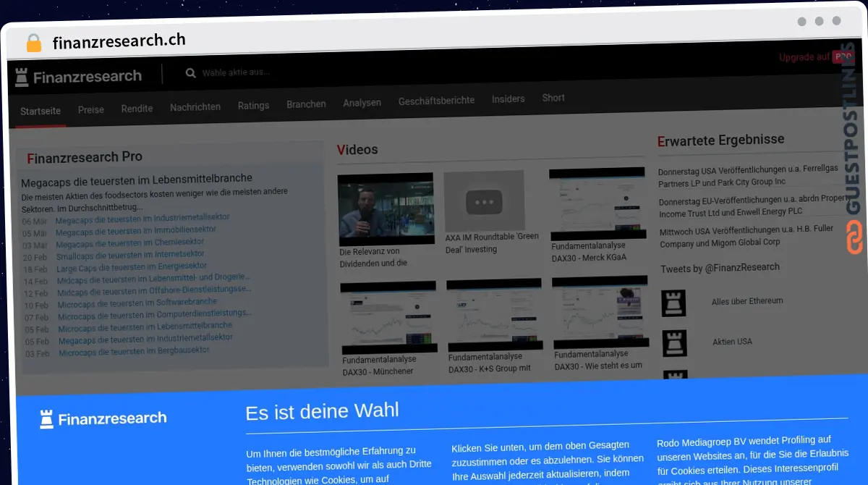Click the Finanzresearch logo in cookie banner
868x485 pixels.
pos(103,418)
